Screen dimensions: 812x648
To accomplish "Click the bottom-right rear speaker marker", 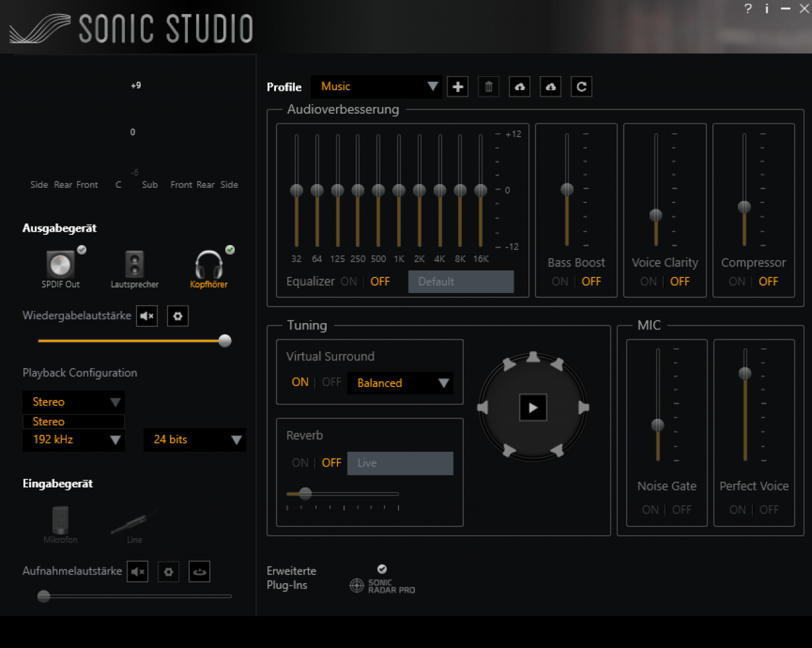I will 557,451.
